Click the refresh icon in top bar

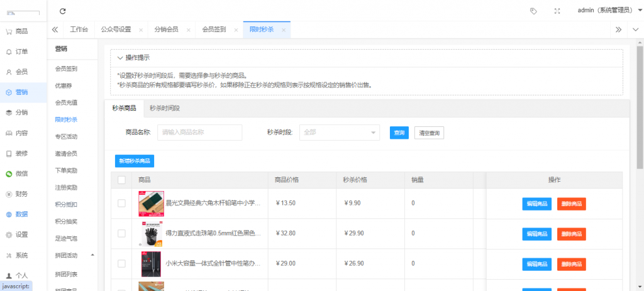pyautogui.click(x=62, y=11)
